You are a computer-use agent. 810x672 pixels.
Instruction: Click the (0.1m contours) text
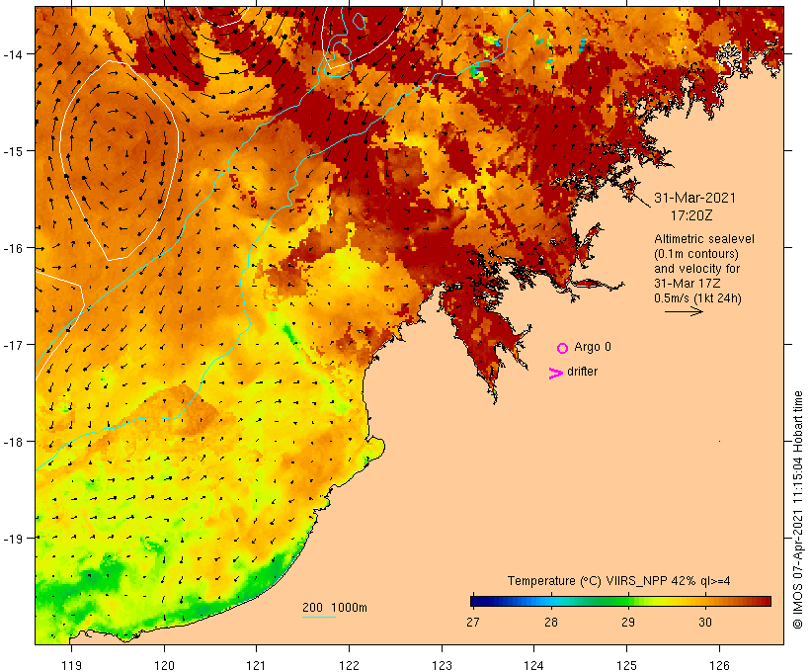tap(696, 254)
